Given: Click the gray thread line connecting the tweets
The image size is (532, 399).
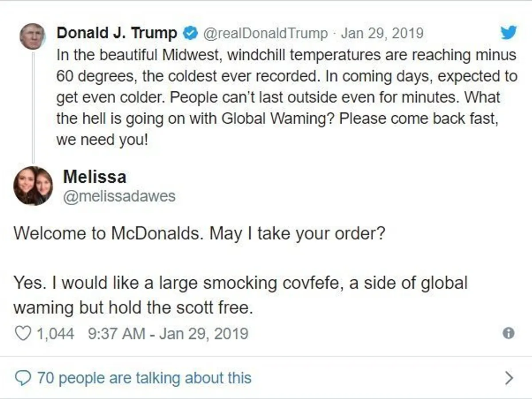Looking at the screenshot, I should coord(33,106).
